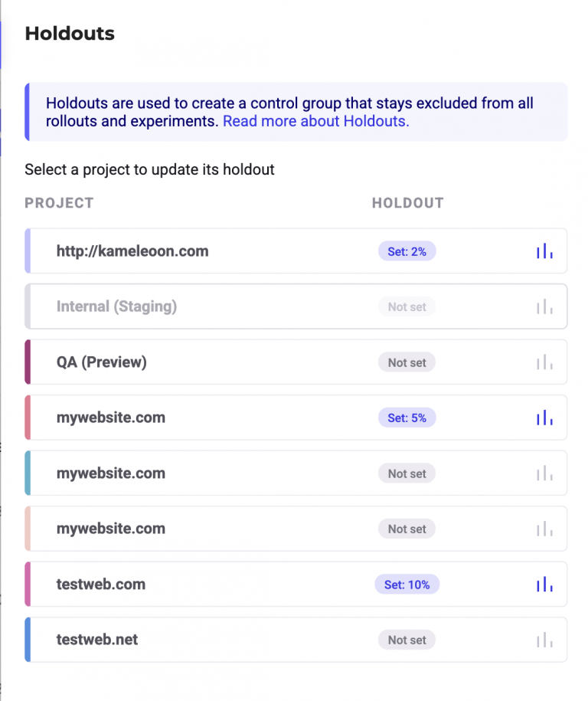The image size is (588, 701).
Task: Click chart icon in pale-pink-striped mywebsite.com row
Action: pyautogui.click(x=544, y=529)
